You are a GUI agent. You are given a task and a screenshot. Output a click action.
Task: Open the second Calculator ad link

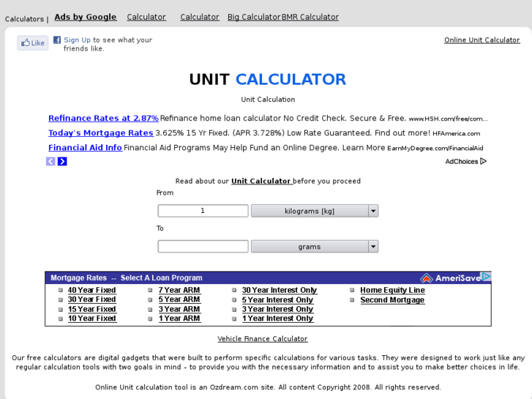pyautogui.click(x=200, y=17)
